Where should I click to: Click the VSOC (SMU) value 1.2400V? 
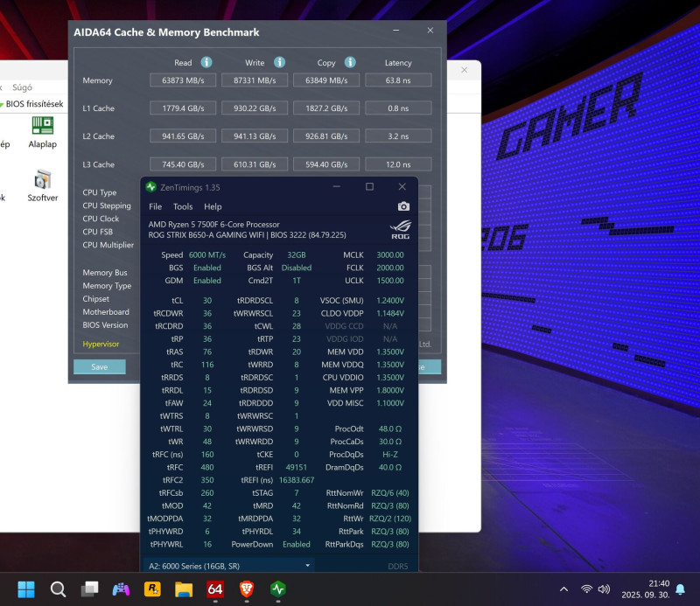(390, 300)
